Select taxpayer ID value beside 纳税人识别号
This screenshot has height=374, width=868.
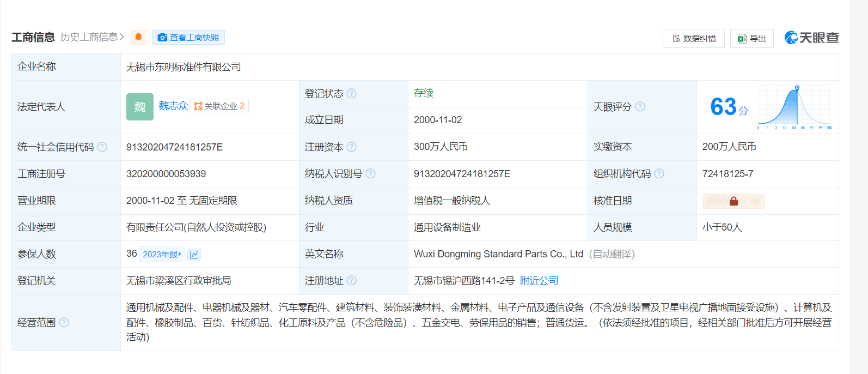click(462, 174)
